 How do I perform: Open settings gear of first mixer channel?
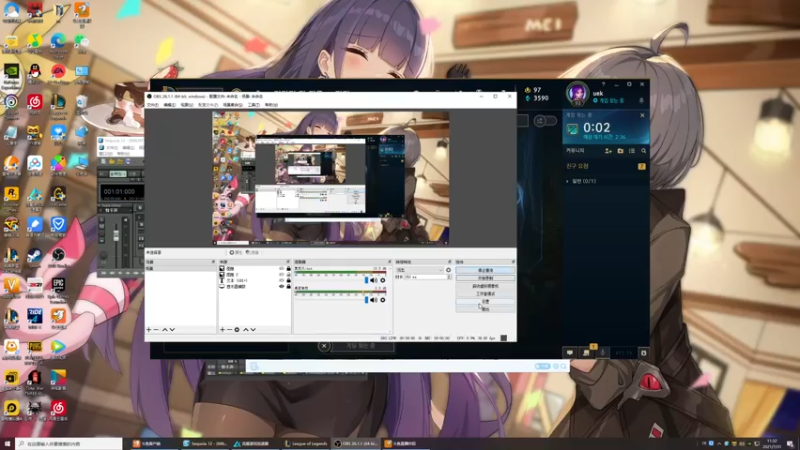pos(383,280)
